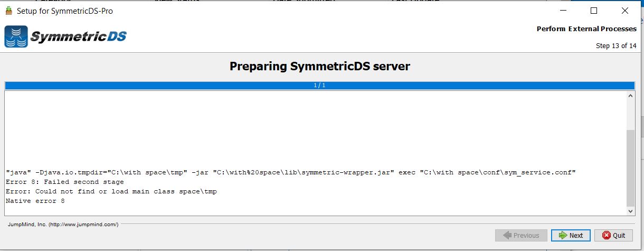Select the 'Error 8: Failed second stage' line

(64, 182)
